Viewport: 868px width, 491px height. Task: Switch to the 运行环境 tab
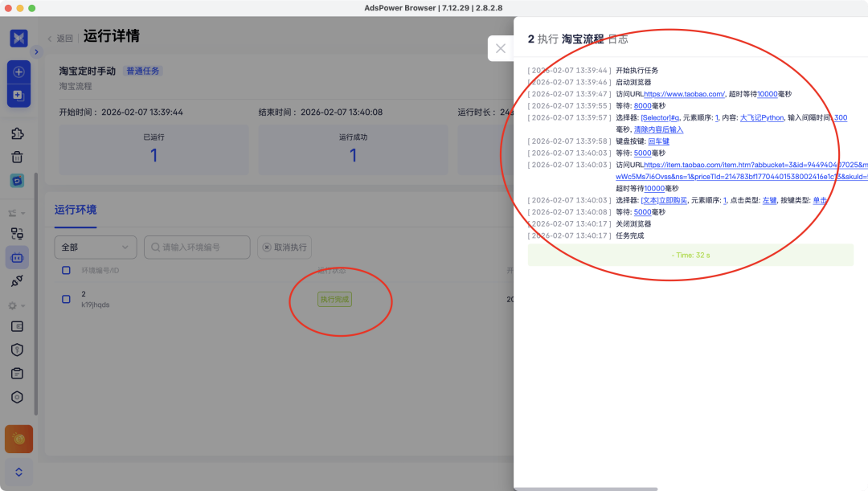click(x=76, y=210)
